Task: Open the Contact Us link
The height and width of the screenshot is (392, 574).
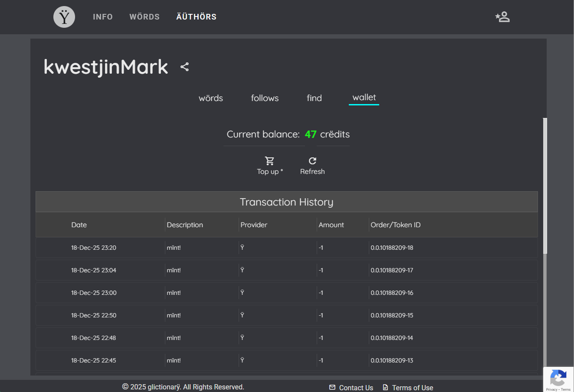Action: (356, 388)
